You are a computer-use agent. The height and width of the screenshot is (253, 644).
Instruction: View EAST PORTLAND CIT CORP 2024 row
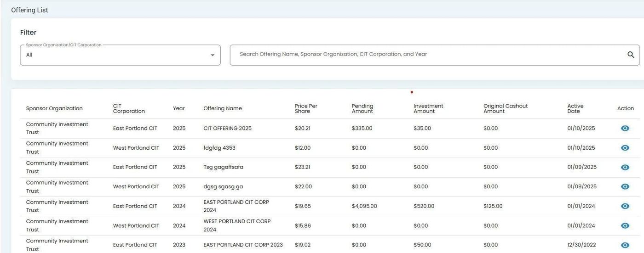pyautogui.click(x=625, y=206)
